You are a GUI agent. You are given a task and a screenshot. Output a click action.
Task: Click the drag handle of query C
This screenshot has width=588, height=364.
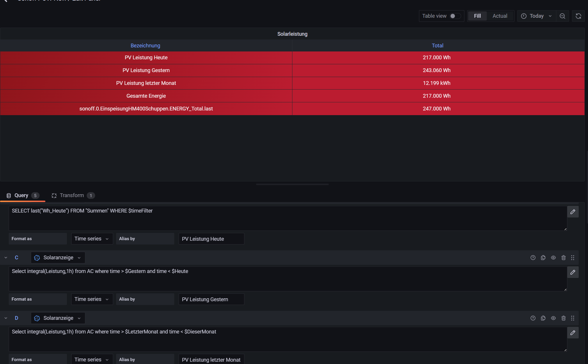coord(573,258)
